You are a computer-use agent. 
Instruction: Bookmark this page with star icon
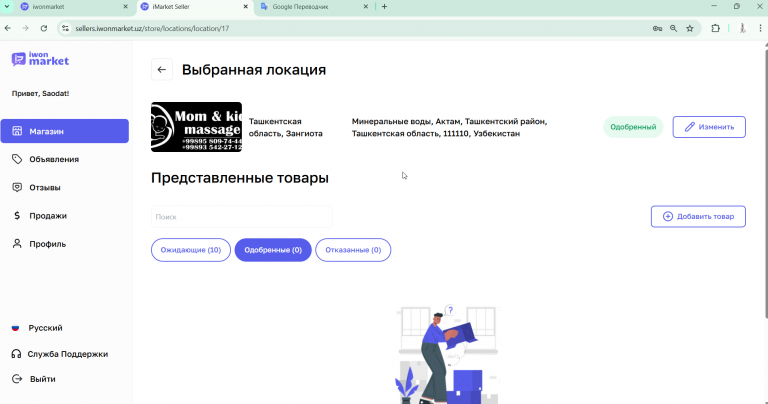690,28
